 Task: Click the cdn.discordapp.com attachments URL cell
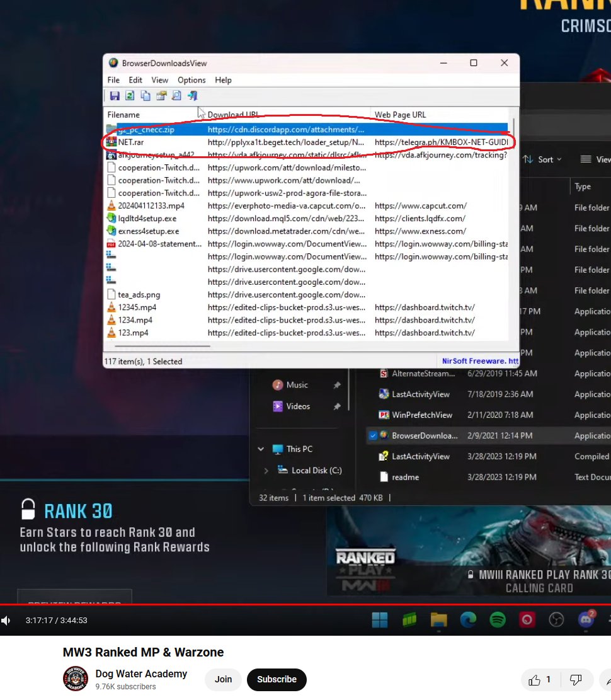coord(285,129)
